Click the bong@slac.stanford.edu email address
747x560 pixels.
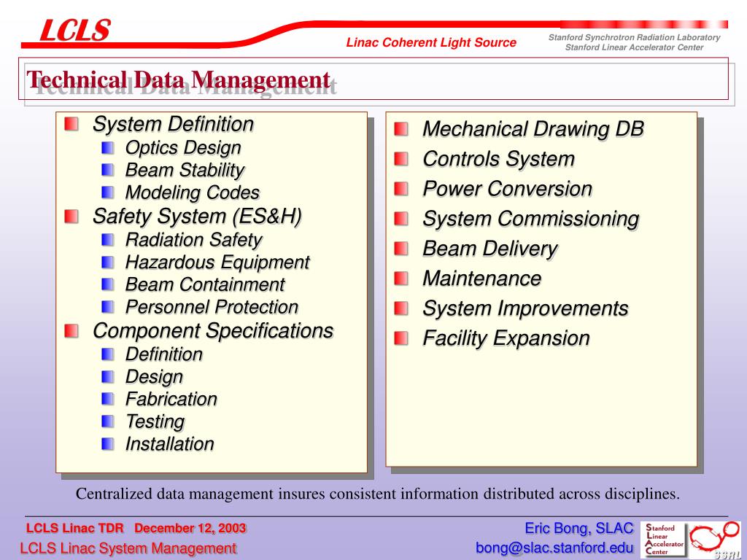coord(554,548)
